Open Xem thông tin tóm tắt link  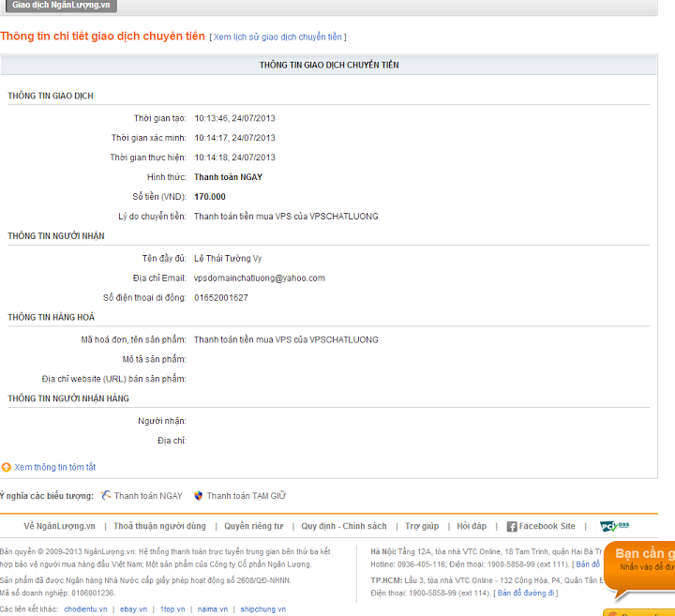pyautogui.click(x=55, y=467)
